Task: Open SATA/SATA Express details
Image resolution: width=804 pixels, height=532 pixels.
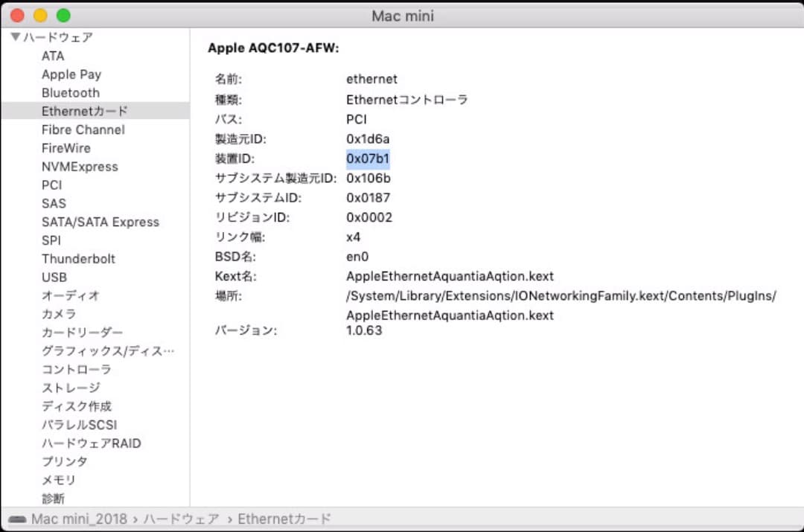Action: coord(100,221)
